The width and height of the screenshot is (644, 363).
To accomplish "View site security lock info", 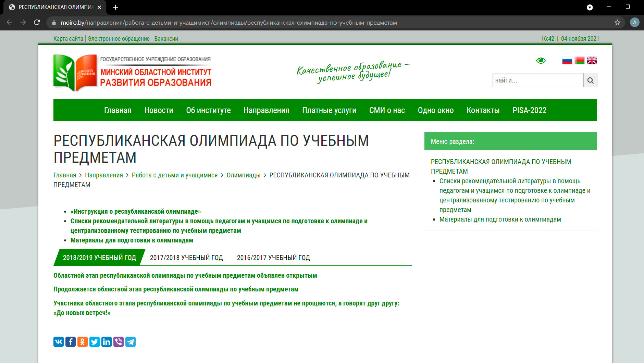I will coord(54,23).
